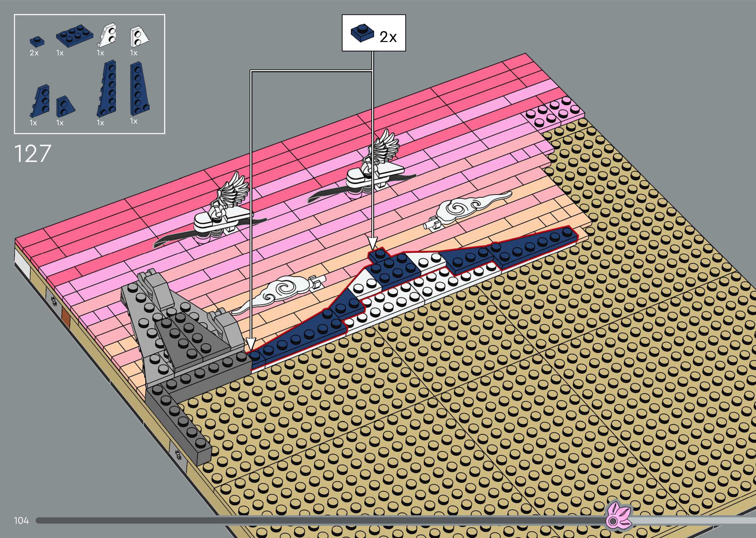This screenshot has height=538, width=756.
Task: Click the step number 127
Action: tap(33, 153)
